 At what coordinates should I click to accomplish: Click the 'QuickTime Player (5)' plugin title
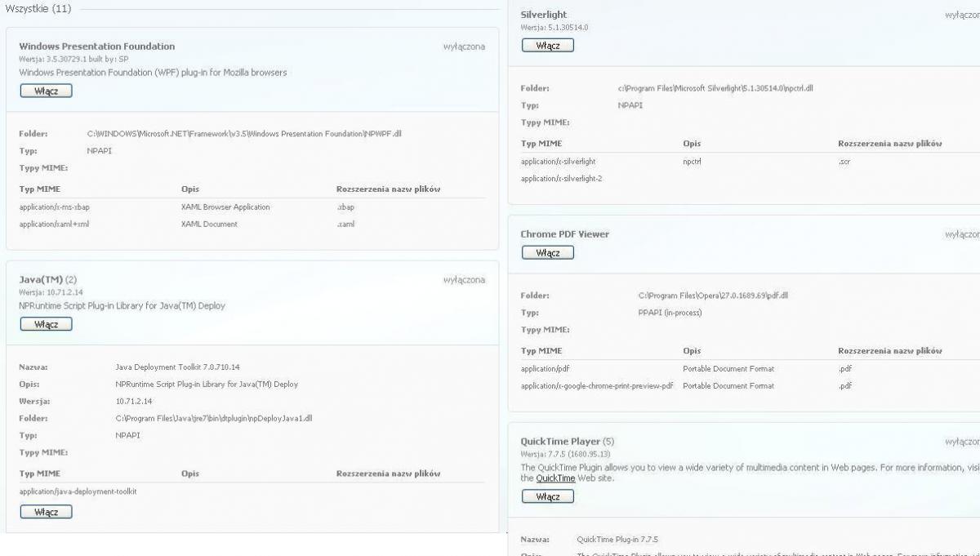567,442
